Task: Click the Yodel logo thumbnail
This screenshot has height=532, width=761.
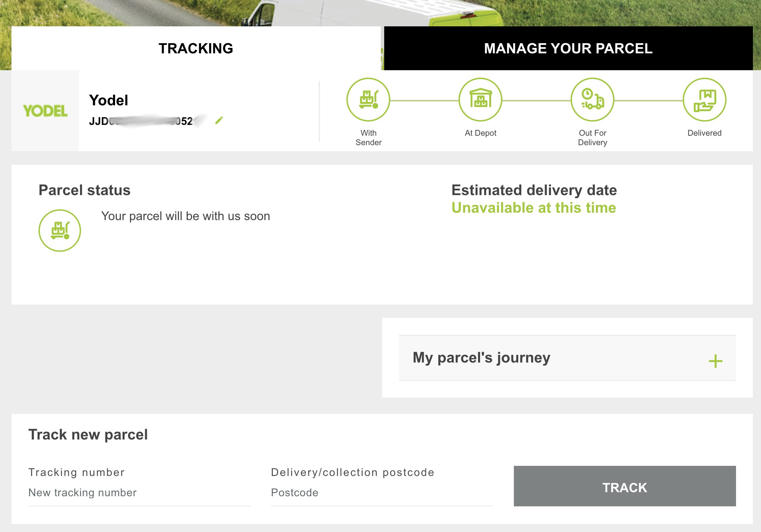Action: [x=45, y=111]
